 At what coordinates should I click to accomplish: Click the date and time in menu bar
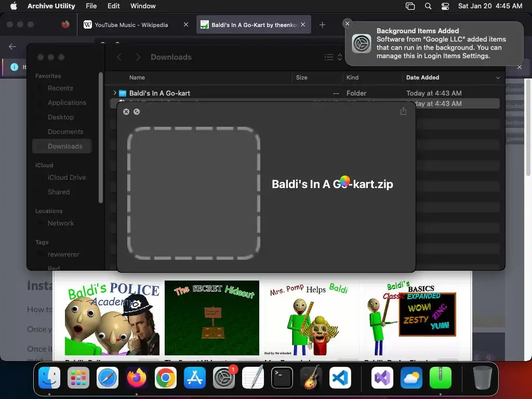[x=490, y=6]
